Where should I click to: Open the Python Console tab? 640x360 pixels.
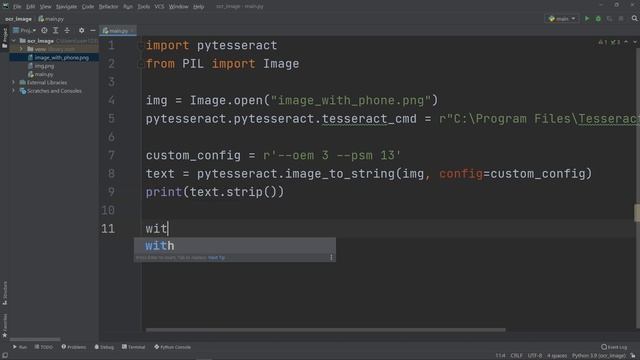click(172, 347)
